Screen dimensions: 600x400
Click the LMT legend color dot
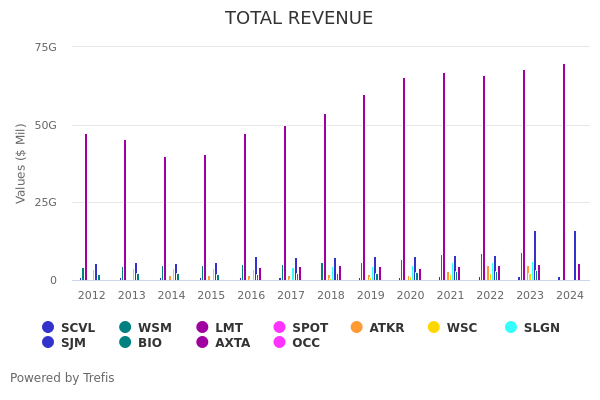[202, 328]
